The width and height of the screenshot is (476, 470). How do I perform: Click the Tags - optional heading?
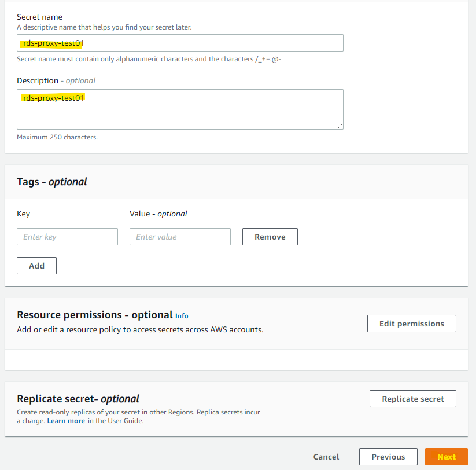click(x=51, y=182)
